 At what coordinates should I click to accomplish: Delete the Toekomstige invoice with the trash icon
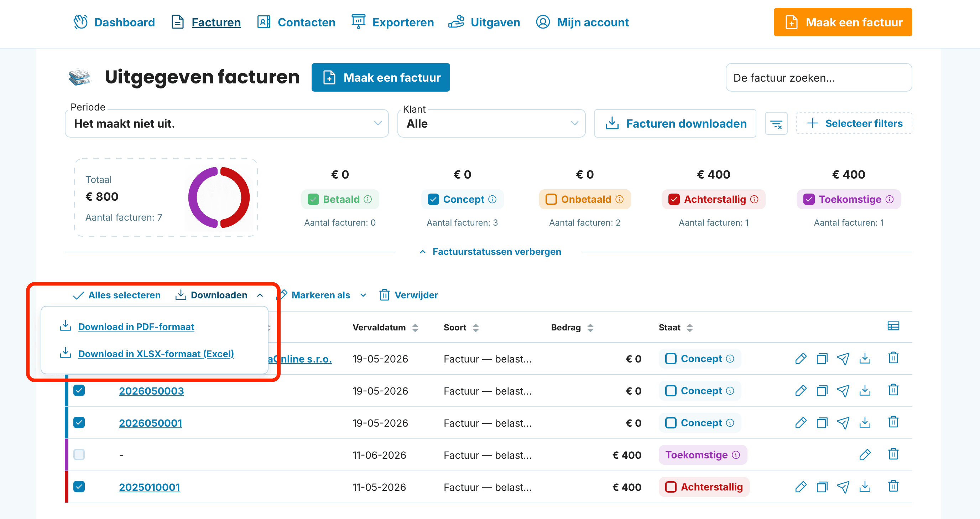(x=893, y=454)
